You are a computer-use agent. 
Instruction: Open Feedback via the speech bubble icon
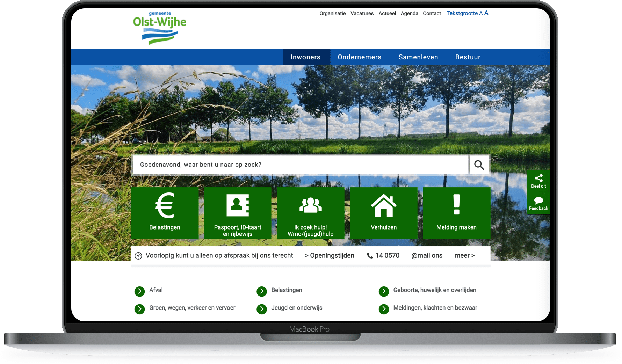(x=538, y=201)
